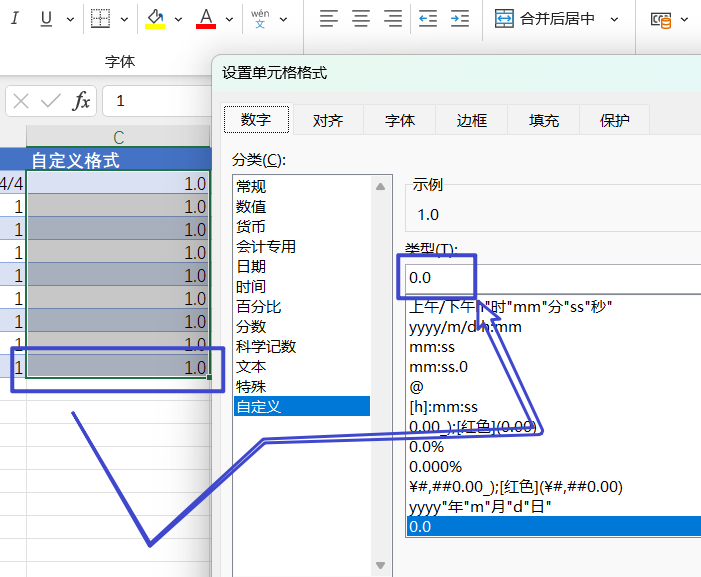The image size is (701, 577).
Task: Decrease the indent
Action: (428, 19)
